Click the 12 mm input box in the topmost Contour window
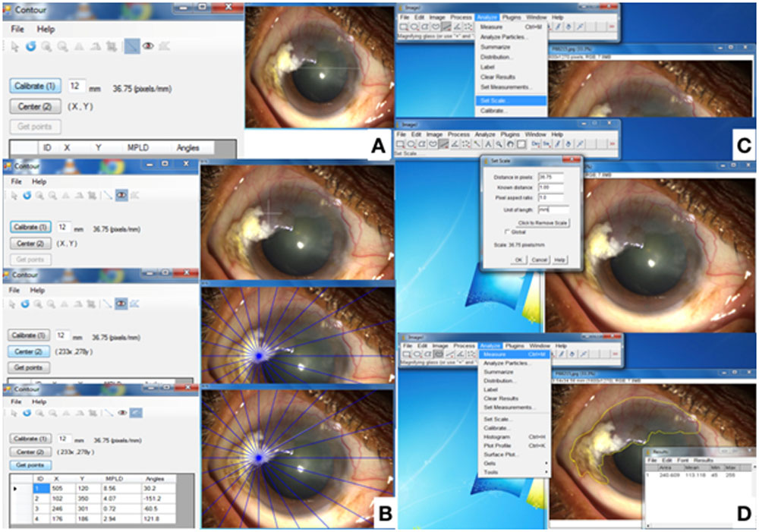 tap(77, 87)
